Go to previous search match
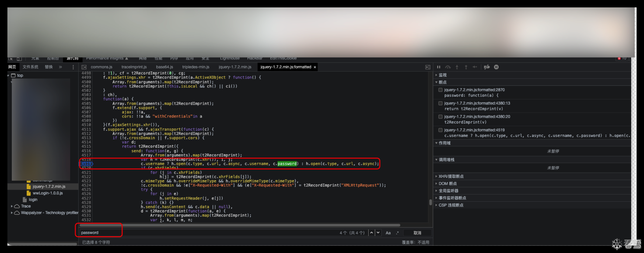This screenshot has width=644, height=253. point(371,233)
